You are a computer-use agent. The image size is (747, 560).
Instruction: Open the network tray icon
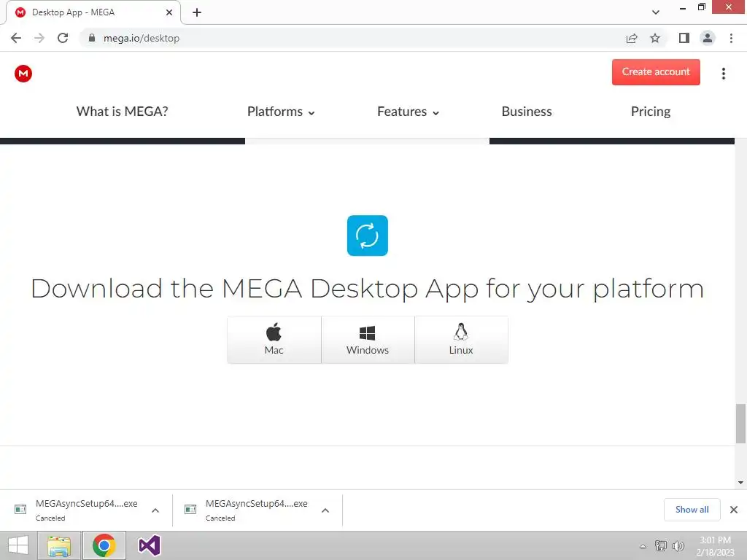click(660, 545)
